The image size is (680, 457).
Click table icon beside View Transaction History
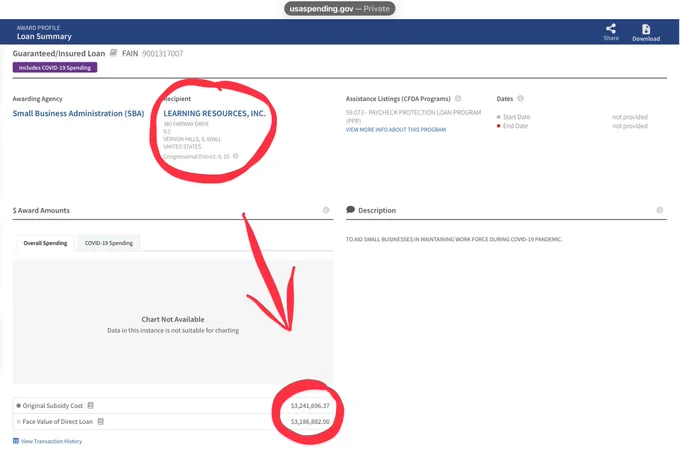(16, 441)
